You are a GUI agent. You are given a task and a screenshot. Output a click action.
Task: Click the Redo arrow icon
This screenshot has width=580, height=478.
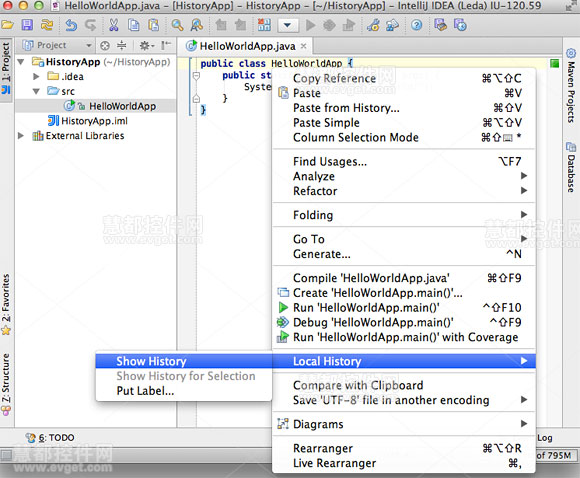pyautogui.click(x=90, y=25)
